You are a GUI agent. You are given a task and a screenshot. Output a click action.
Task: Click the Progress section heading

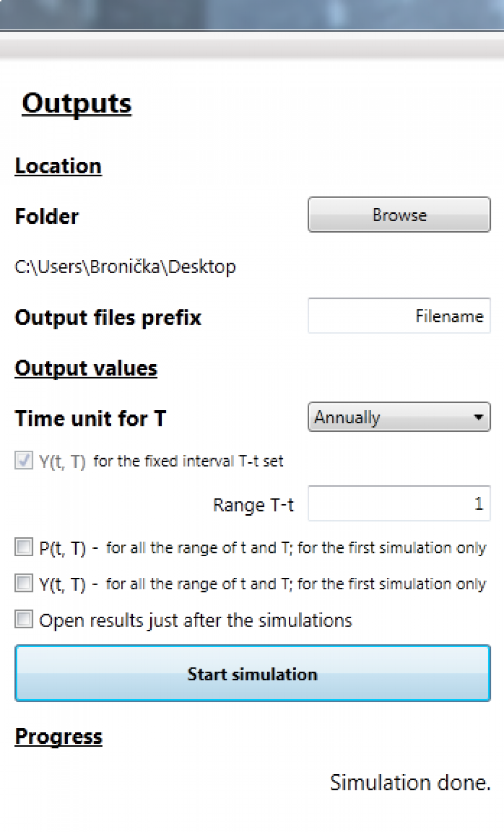point(59,736)
